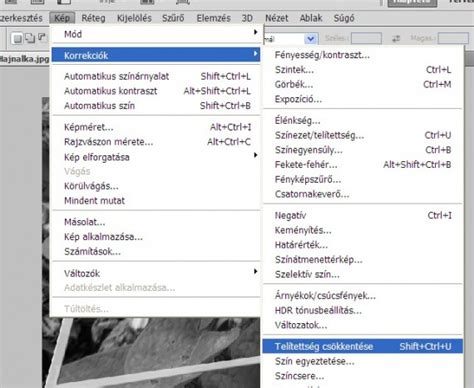This screenshot has width=474, height=388.
Task: Open Szintek adjustment
Action: 363,70
